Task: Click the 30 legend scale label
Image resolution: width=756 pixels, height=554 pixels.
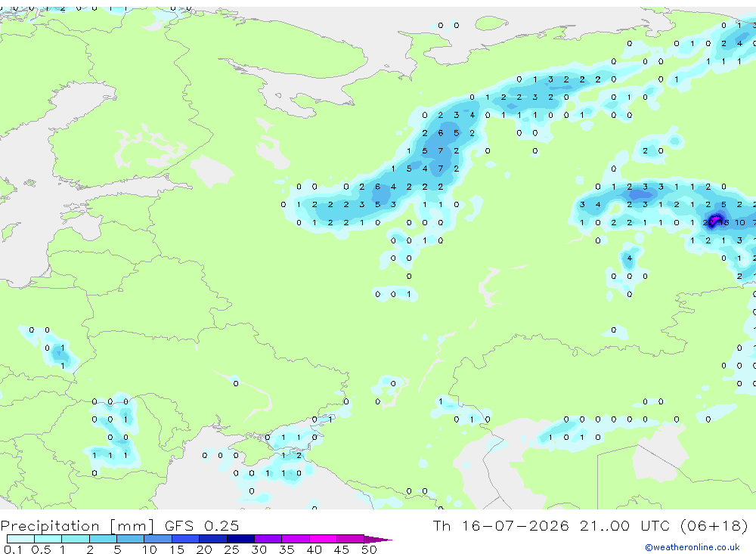Action: (259, 549)
